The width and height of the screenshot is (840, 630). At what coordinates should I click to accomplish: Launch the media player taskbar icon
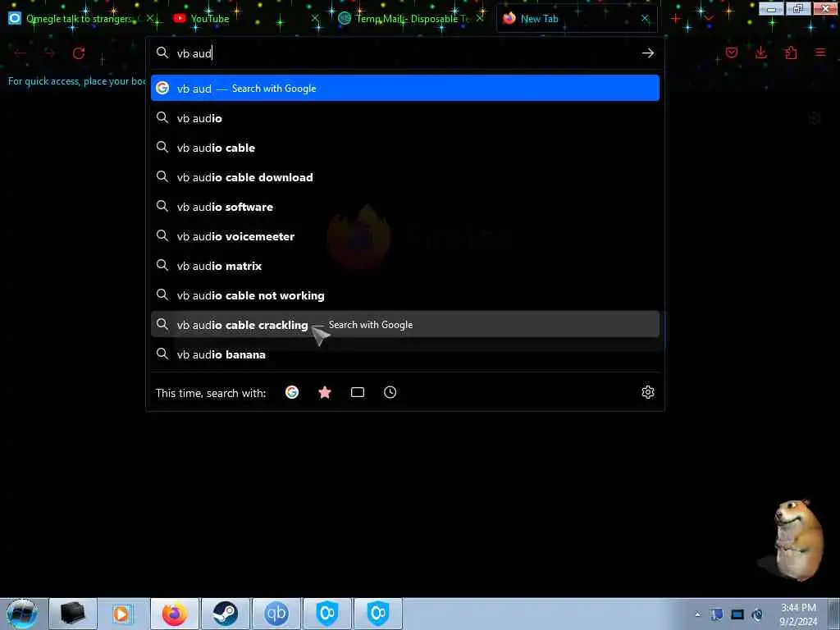tap(121, 614)
